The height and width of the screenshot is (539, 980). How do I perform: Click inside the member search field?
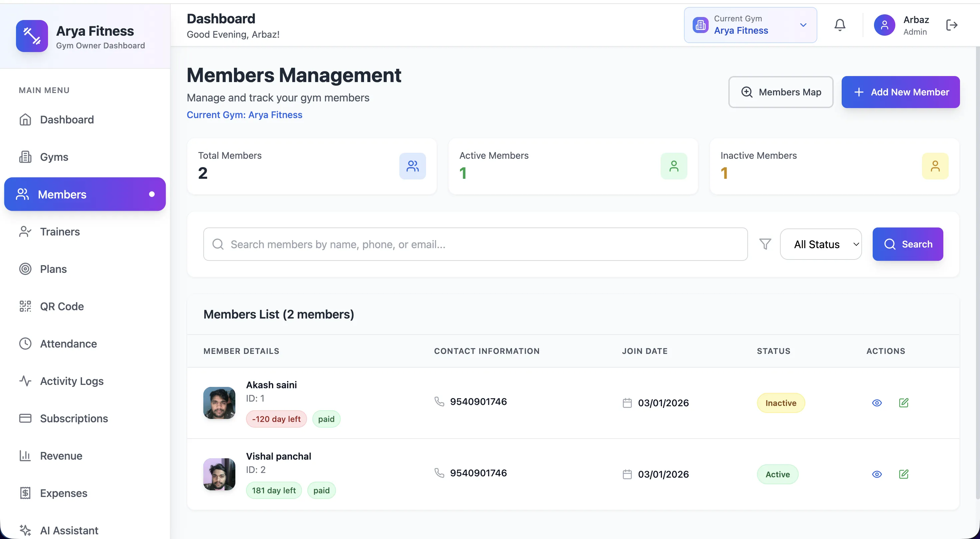[x=418, y=244]
